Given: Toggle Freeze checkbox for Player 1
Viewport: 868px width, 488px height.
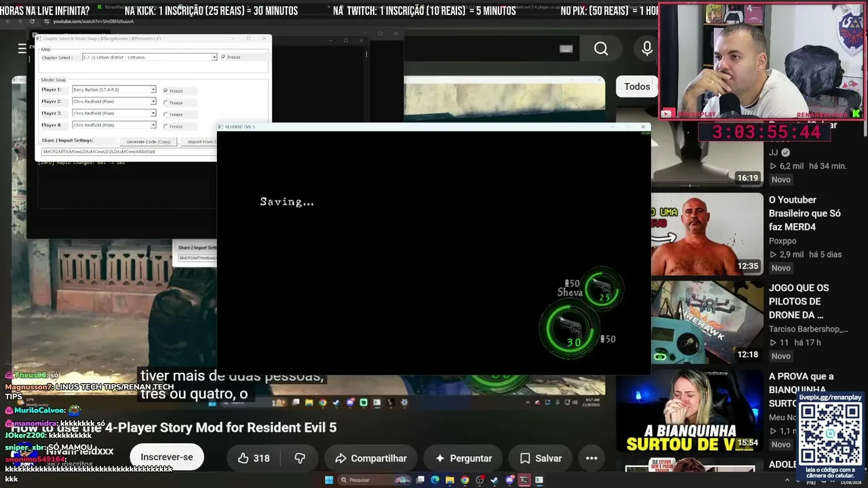Looking at the screenshot, I should tap(165, 91).
